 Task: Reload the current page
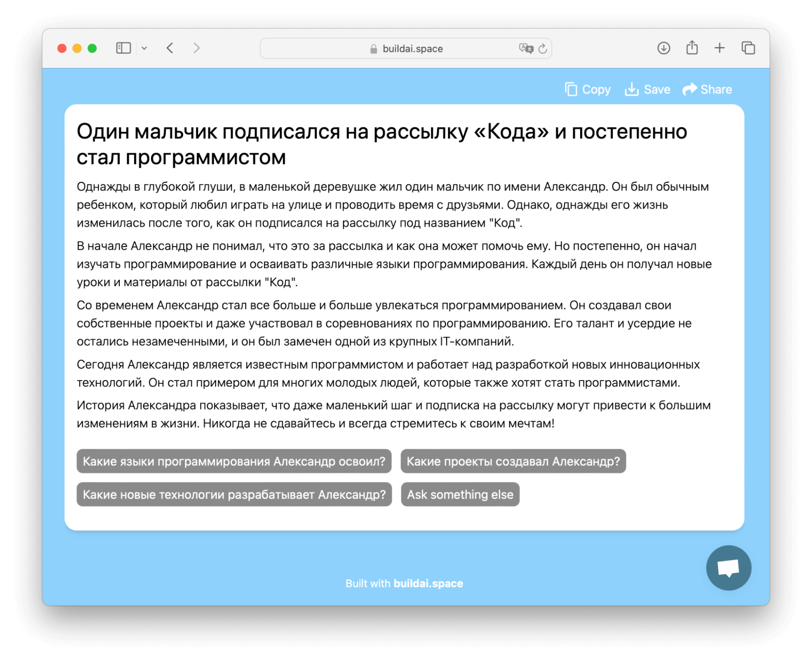(542, 48)
